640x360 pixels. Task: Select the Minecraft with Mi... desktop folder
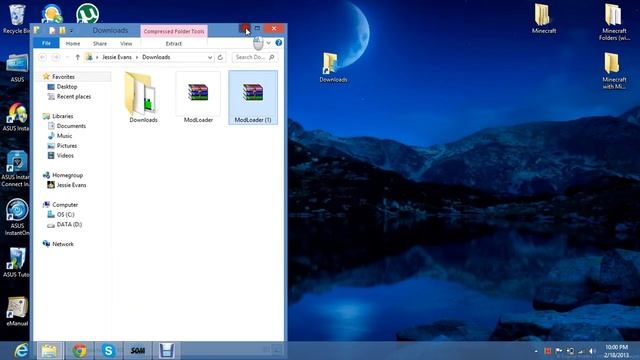(613, 71)
